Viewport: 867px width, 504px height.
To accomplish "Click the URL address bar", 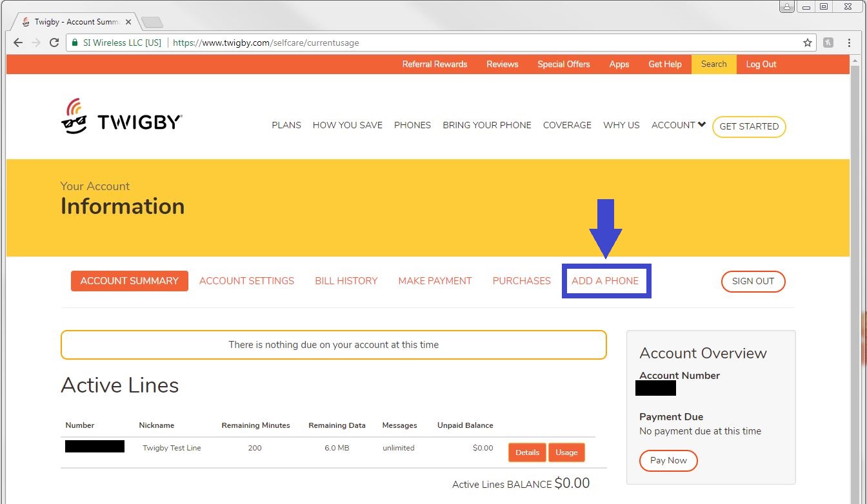I will click(452, 43).
